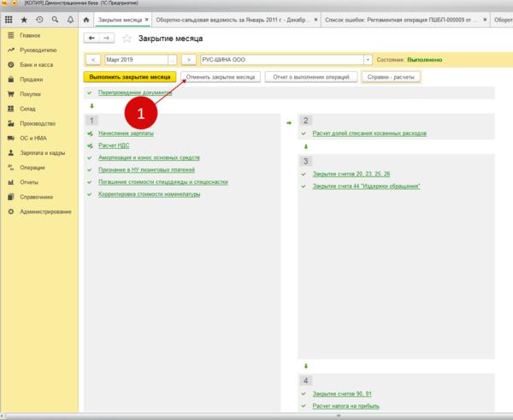Screen dimensions: 513x420
Task: Close the Оборотно-сальдовая ведомость tab
Action: click(x=315, y=20)
